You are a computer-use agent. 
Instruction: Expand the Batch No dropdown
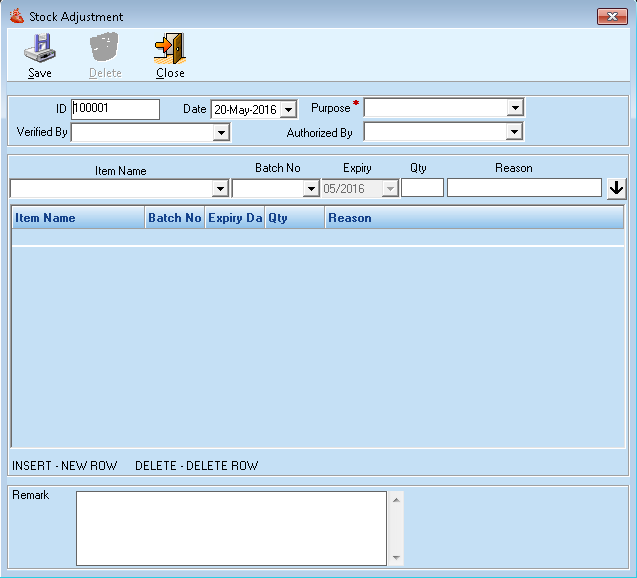[x=311, y=188]
